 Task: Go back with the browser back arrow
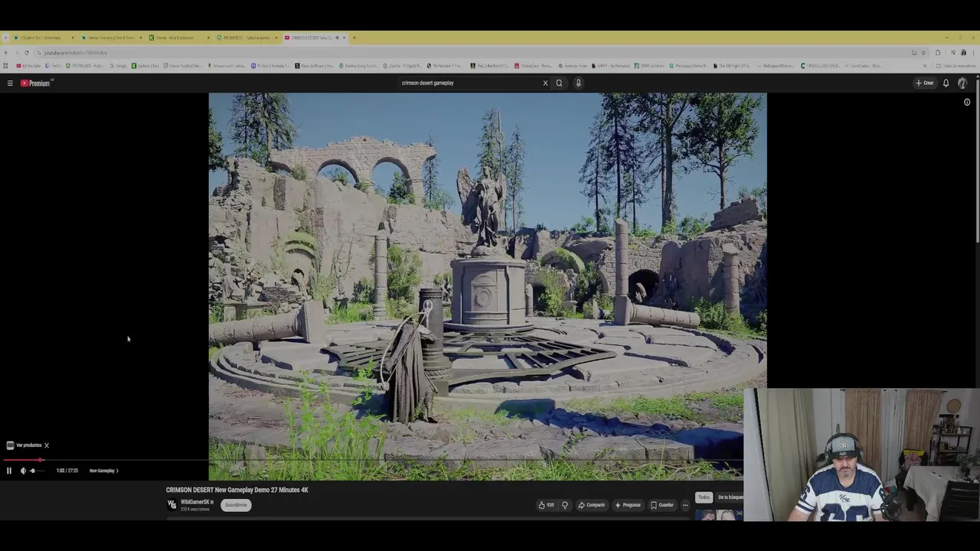click(6, 53)
